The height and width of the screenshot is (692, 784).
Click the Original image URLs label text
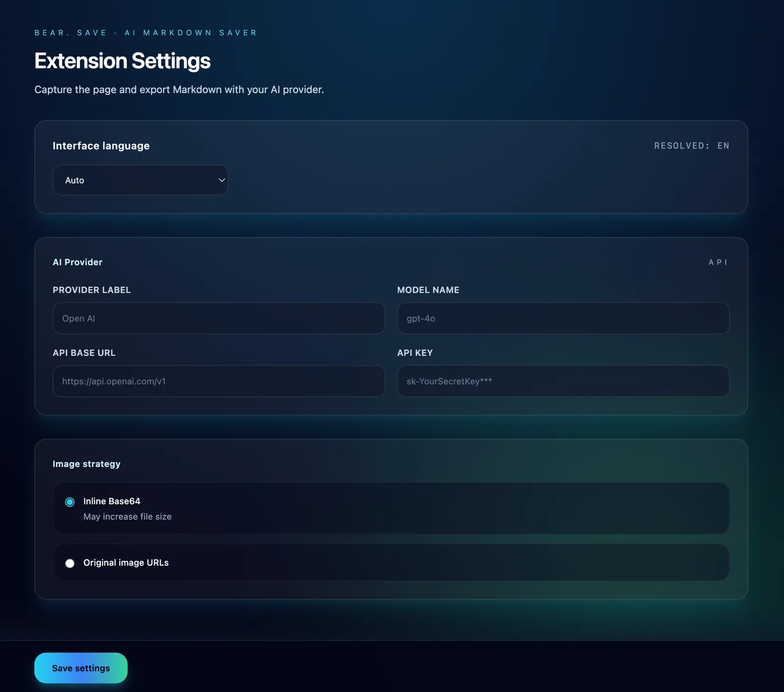click(x=125, y=563)
